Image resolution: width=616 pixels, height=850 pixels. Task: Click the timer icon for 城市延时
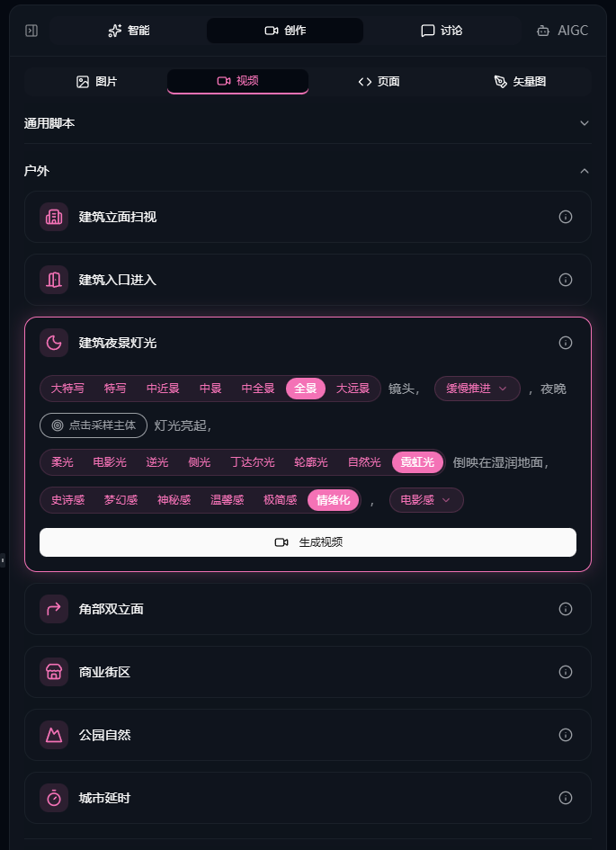(54, 798)
